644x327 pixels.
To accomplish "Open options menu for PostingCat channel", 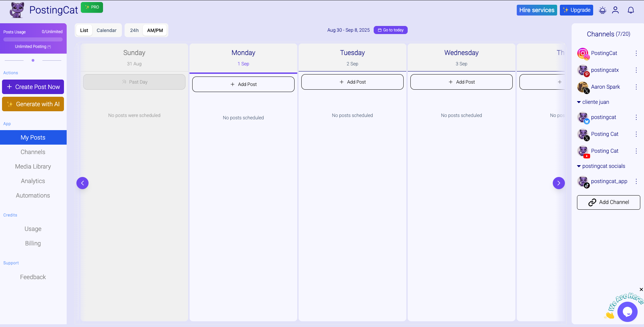I will click(636, 53).
